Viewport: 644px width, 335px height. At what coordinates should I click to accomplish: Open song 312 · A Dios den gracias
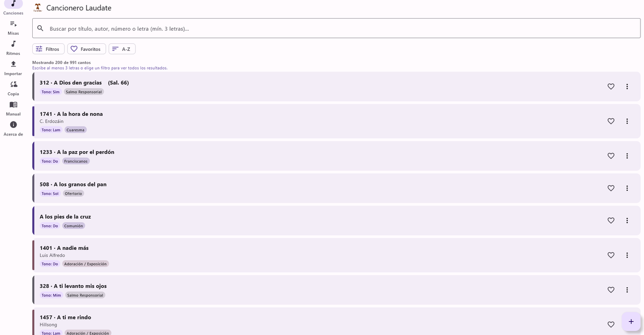coord(336,87)
